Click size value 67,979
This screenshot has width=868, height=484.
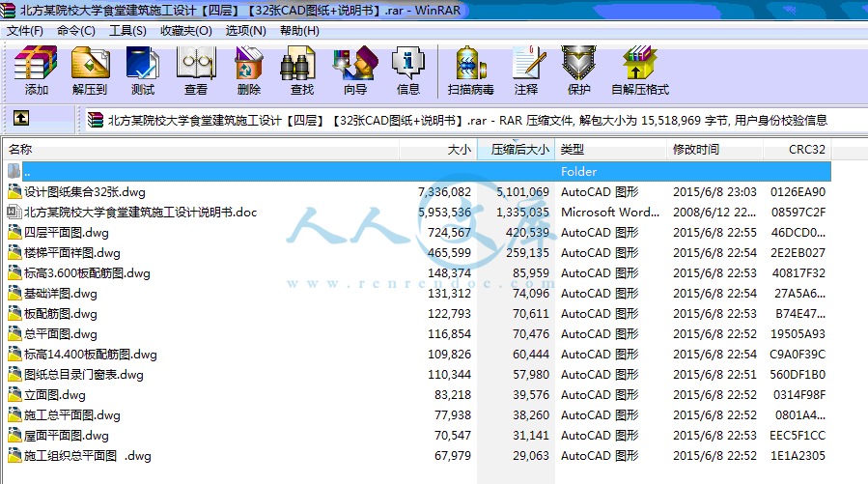pos(452,456)
